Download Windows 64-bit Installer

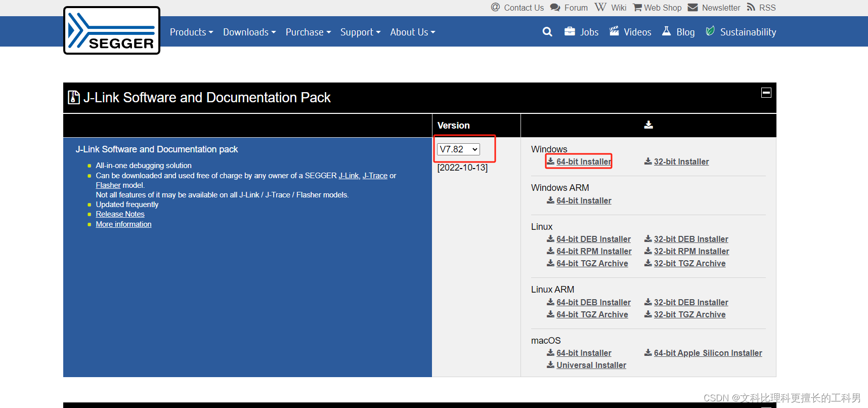[584, 161]
